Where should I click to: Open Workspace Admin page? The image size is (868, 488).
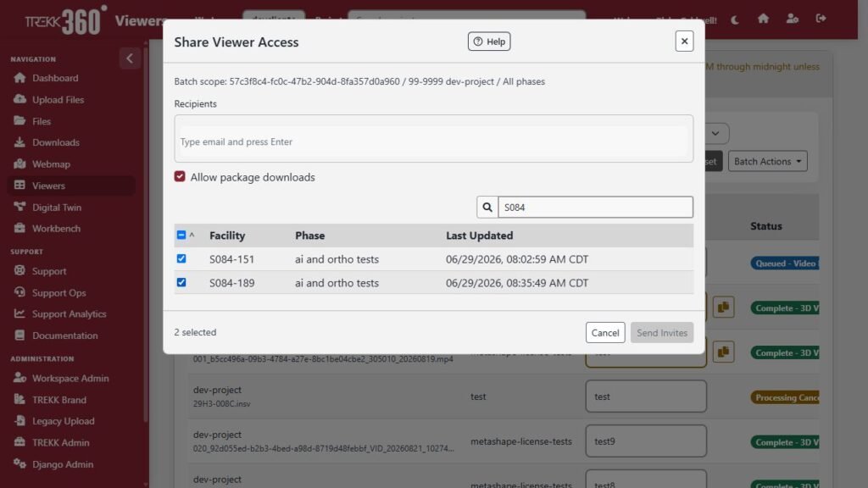point(70,379)
